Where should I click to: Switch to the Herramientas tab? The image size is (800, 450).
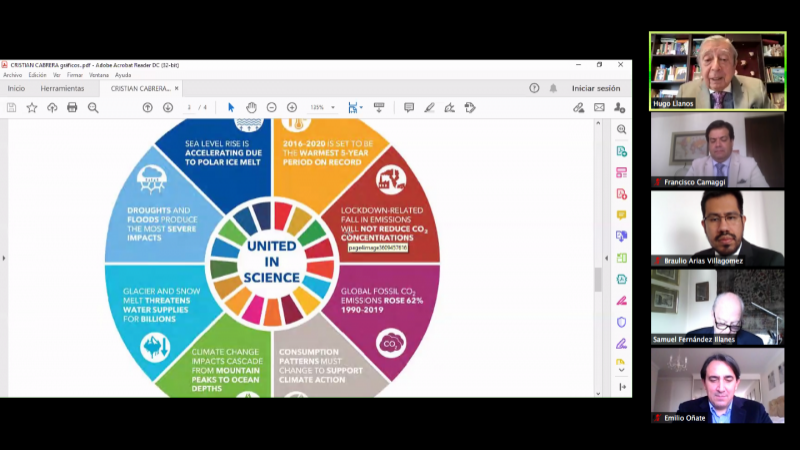(x=62, y=88)
